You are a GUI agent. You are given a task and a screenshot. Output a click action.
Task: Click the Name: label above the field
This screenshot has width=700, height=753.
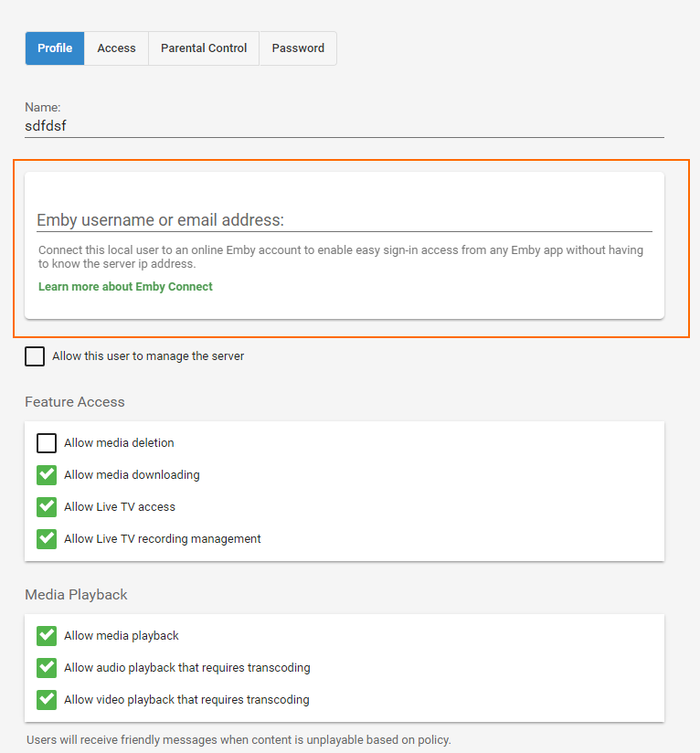(x=42, y=108)
